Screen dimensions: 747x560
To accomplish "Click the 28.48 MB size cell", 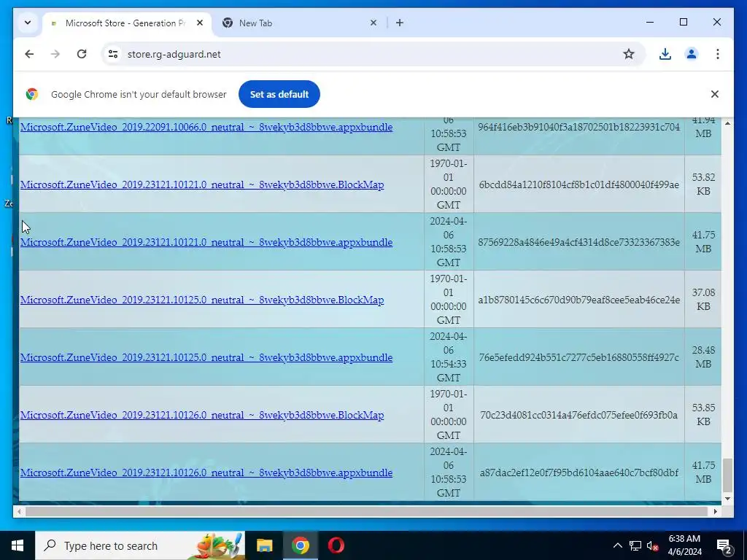I will click(x=703, y=357).
